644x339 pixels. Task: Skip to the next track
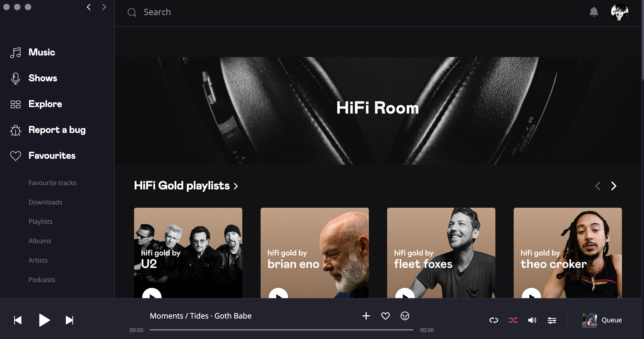[69, 320]
